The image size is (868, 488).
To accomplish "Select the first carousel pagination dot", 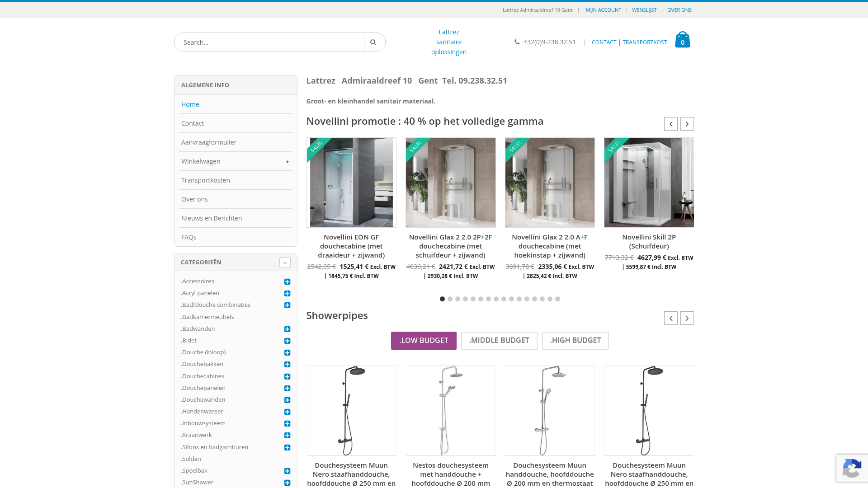I will (442, 299).
